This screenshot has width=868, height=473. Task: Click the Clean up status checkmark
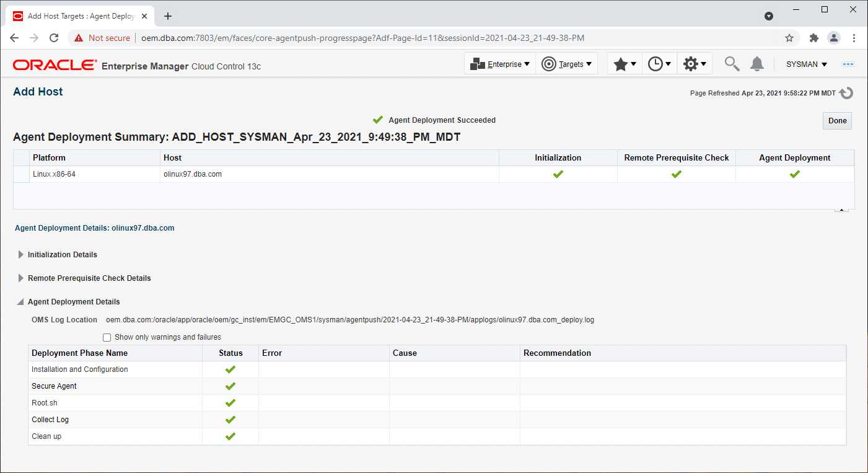click(230, 436)
